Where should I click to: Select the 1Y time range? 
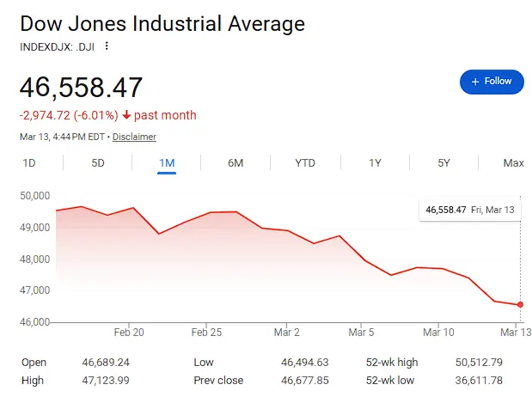click(x=375, y=163)
